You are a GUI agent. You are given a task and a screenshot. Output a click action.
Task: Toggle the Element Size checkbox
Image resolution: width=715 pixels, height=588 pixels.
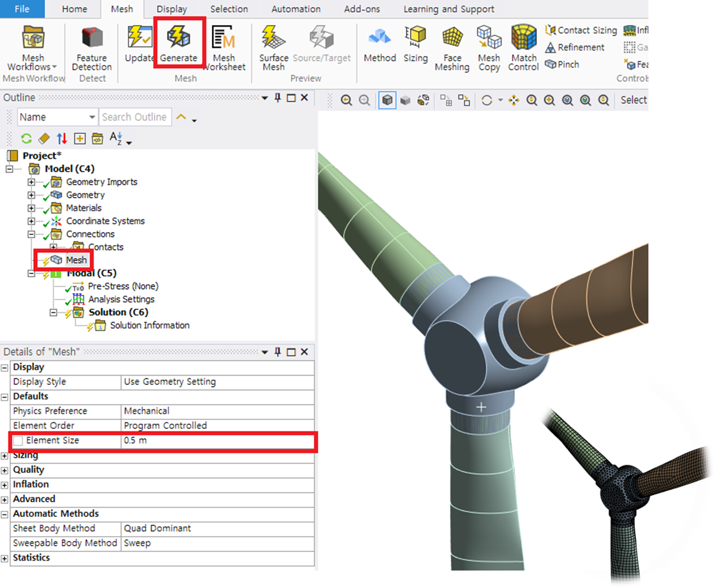point(18,441)
